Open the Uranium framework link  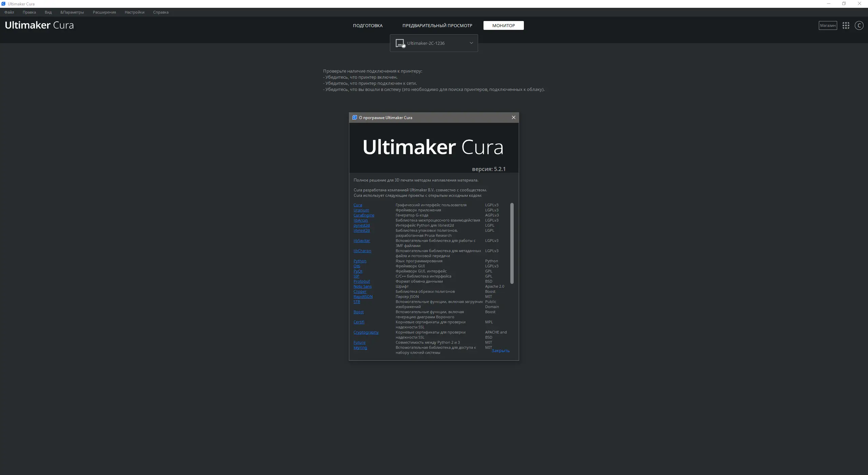(x=361, y=210)
